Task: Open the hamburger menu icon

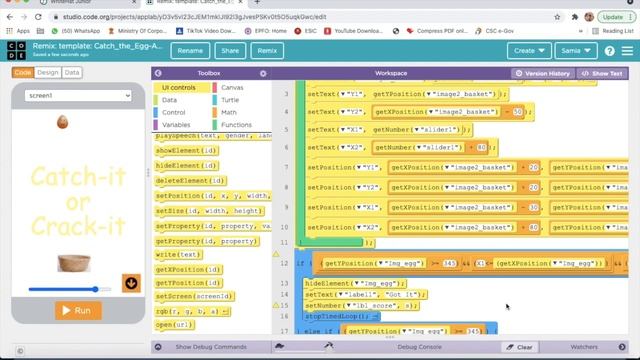Action: click(x=627, y=51)
